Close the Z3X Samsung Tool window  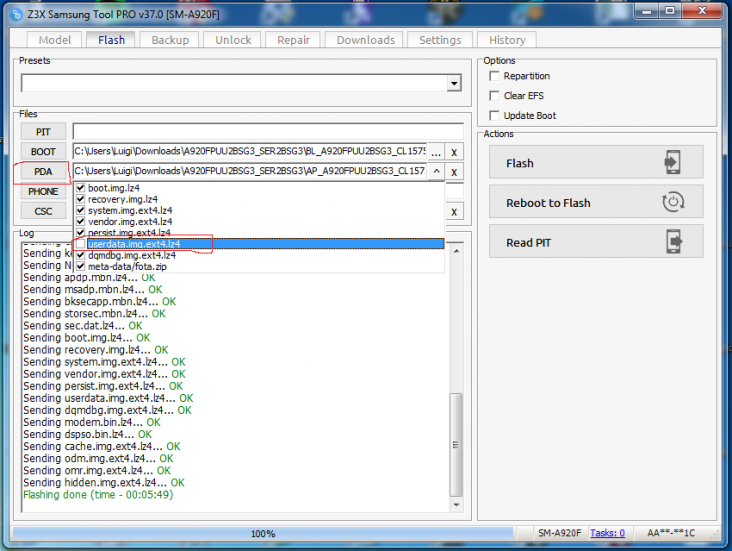pos(702,11)
